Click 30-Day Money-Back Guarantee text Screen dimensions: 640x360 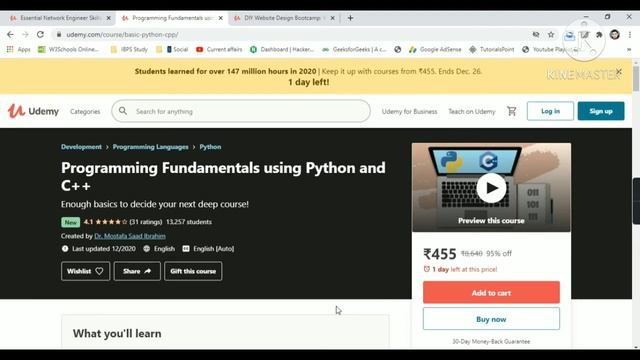(491, 341)
